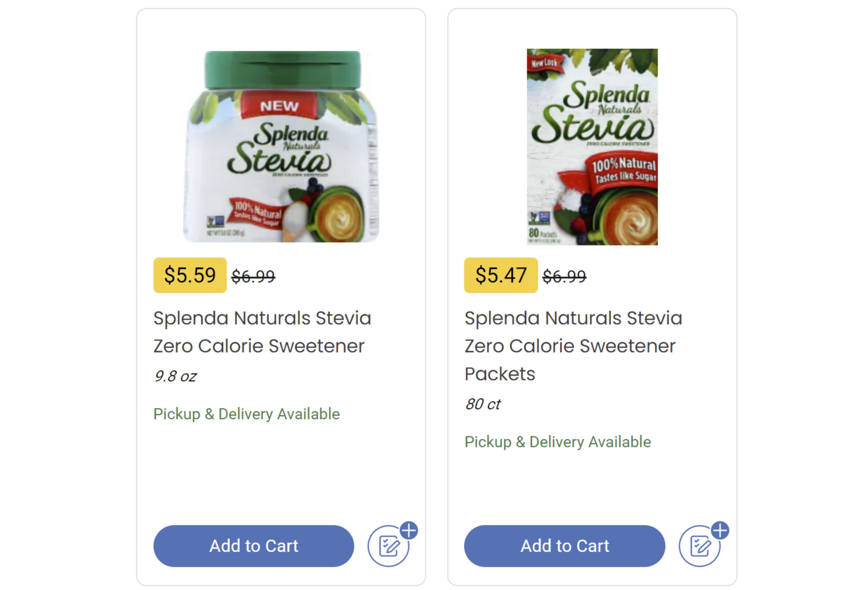Click Pickup & Delivery Available under 9.8 oz
This screenshot has height=590, width=868.
coord(246,414)
